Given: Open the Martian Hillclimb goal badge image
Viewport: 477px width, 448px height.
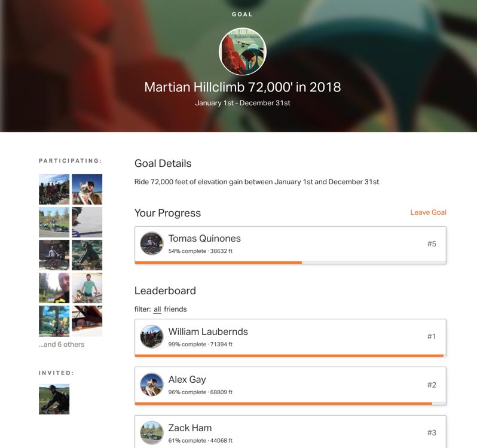Looking at the screenshot, I should click(x=243, y=51).
